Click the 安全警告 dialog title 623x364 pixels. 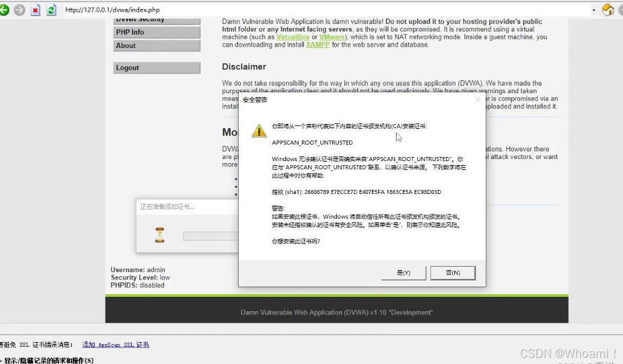(255, 99)
